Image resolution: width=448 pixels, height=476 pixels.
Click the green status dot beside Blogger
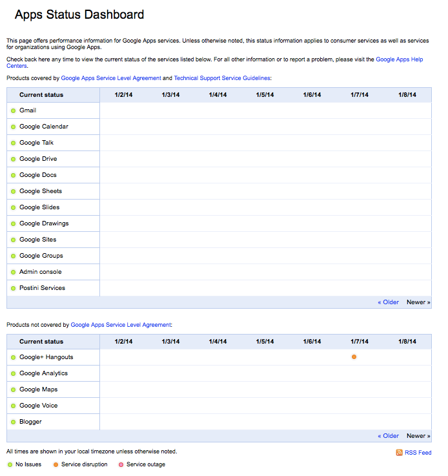(x=13, y=422)
